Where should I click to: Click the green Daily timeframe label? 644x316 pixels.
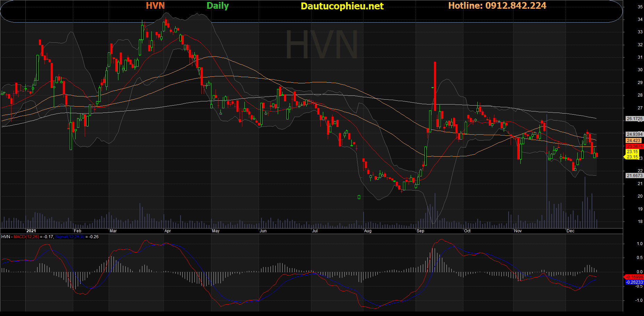218,6
